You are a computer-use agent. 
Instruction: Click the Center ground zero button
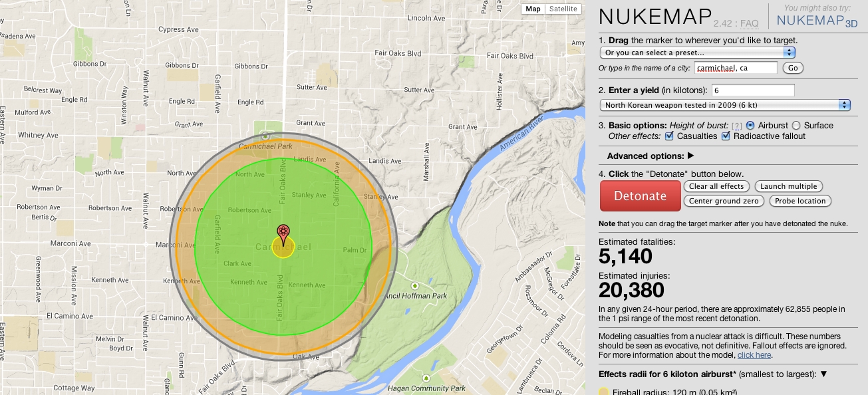tap(724, 201)
